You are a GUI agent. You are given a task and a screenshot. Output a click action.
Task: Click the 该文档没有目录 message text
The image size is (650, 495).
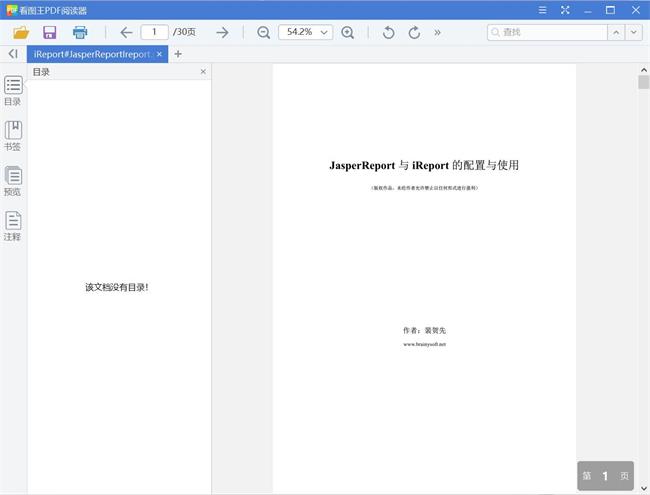(x=117, y=287)
